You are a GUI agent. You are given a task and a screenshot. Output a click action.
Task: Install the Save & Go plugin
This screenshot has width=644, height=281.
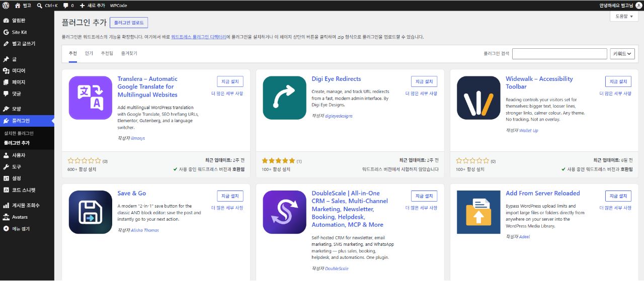[230, 196]
